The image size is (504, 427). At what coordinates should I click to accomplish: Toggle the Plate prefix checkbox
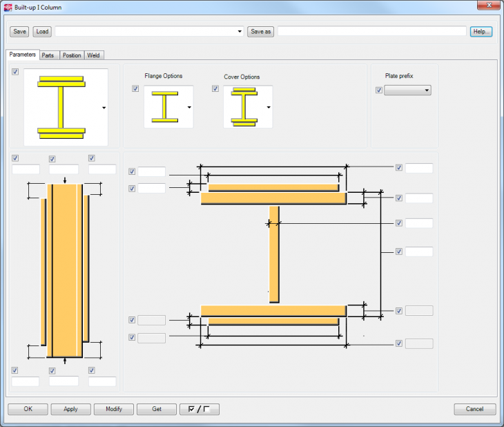pos(378,91)
